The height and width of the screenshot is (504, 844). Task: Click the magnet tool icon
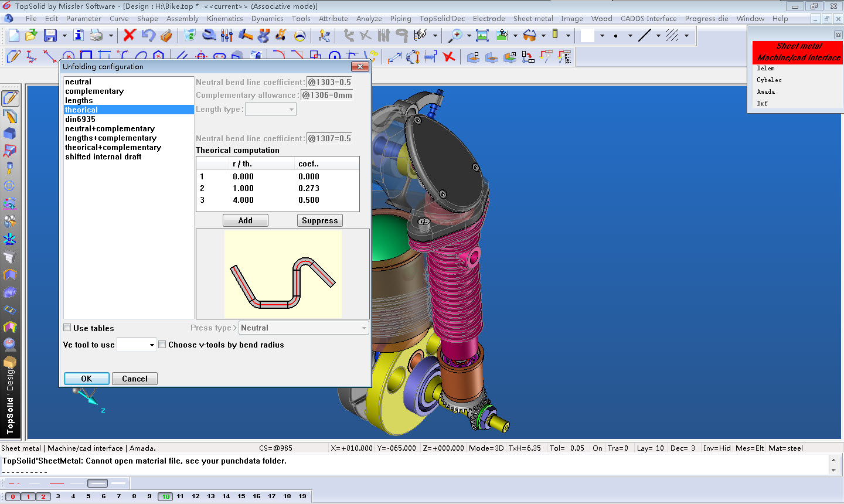264,36
